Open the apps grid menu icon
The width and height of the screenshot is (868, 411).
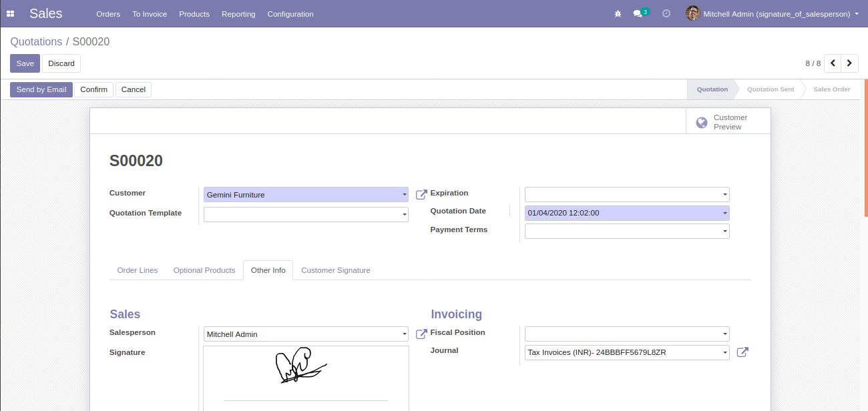(x=10, y=14)
